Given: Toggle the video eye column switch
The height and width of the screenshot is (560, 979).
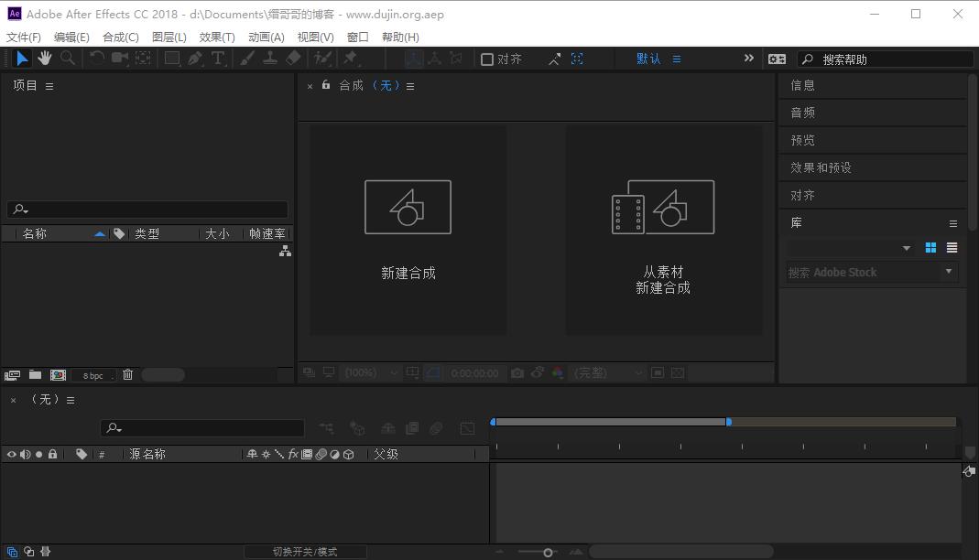Looking at the screenshot, I should [11, 454].
